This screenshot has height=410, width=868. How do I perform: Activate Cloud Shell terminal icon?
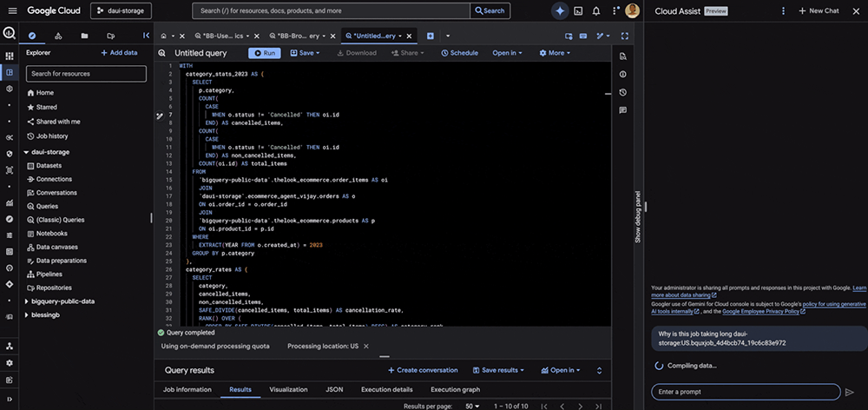point(578,10)
